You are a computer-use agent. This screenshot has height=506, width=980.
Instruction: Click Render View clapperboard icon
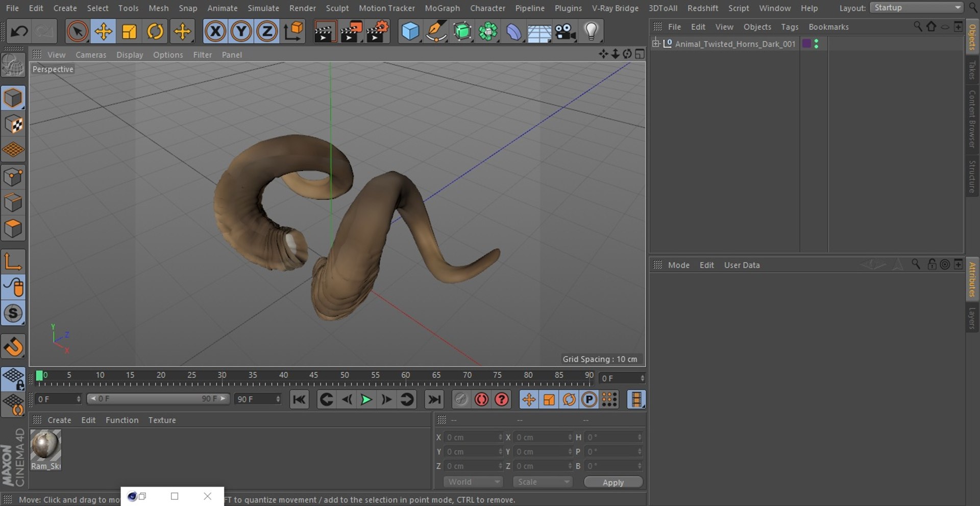coord(324,32)
